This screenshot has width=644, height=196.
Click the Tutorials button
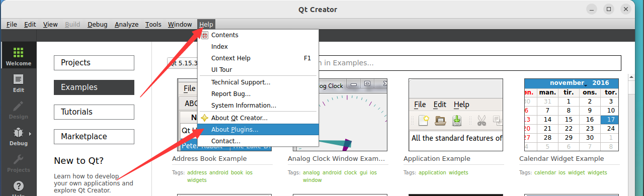point(94,112)
